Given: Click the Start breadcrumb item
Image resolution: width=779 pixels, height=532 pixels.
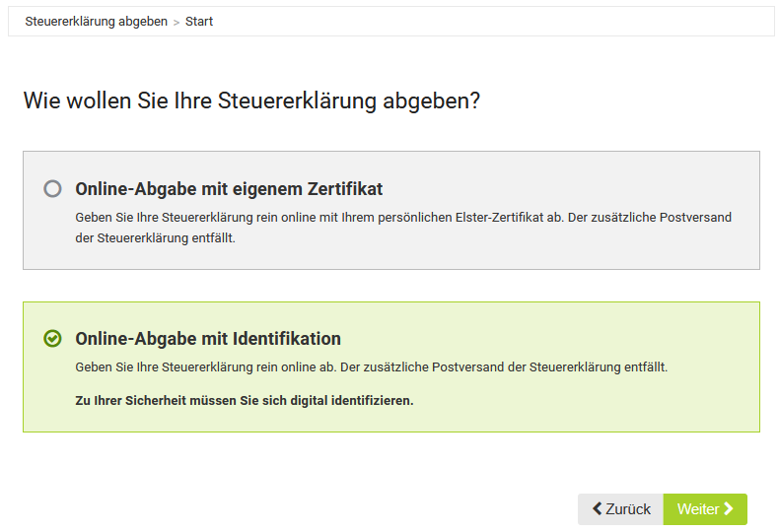Looking at the screenshot, I should pyautogui.click(x=199, y=22).
